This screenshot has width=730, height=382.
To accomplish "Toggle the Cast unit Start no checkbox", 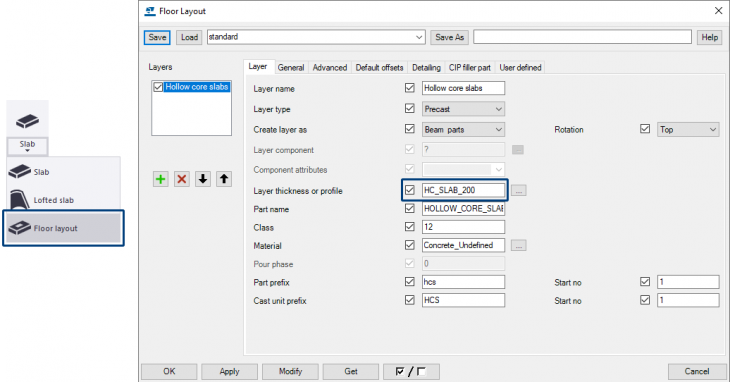I will coord(645,300).
